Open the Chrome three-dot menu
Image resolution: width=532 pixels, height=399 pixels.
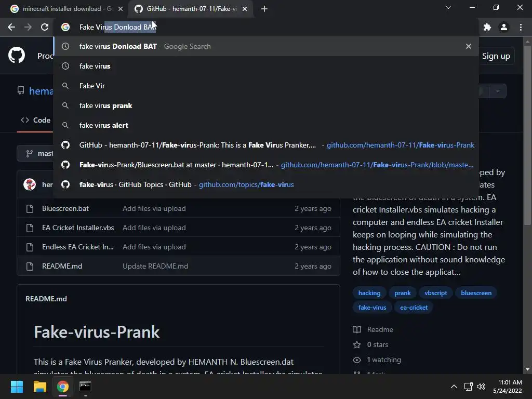[521, 27]
